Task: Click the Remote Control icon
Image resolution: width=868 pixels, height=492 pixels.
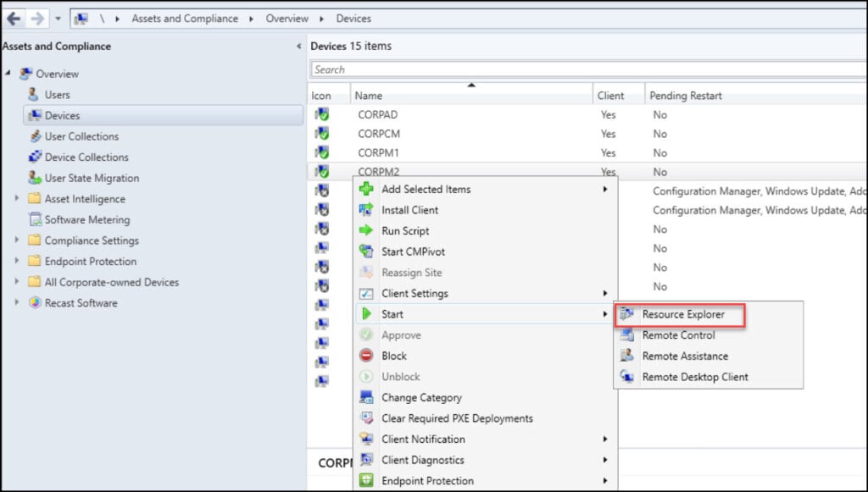Action: 626,335
